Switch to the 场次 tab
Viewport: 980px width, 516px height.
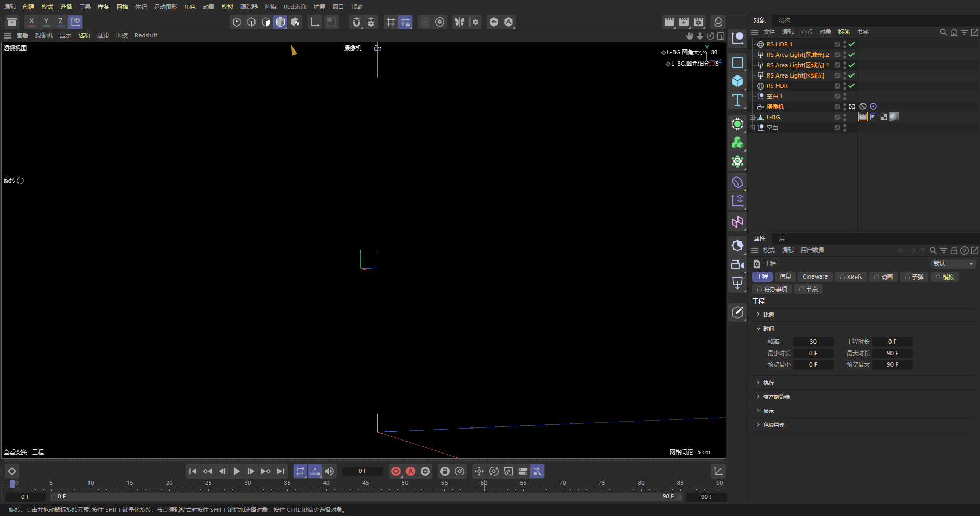click(x=784, y=20)
